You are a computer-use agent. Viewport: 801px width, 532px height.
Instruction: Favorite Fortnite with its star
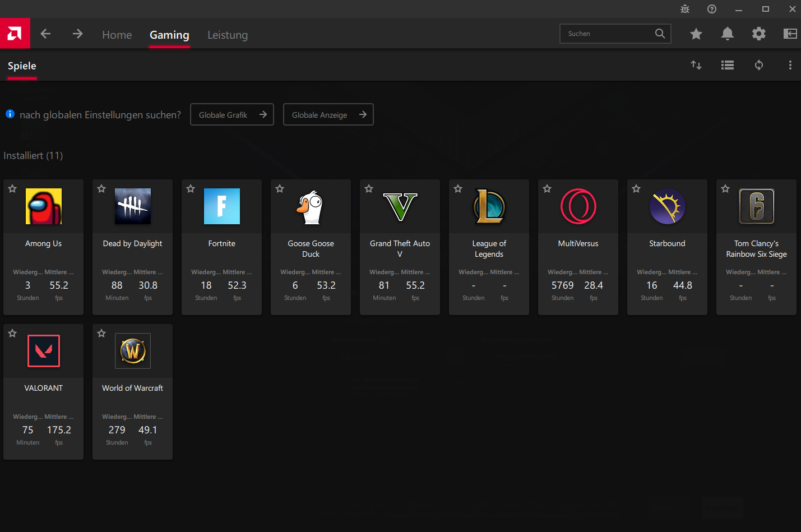[x=191, y=189]
